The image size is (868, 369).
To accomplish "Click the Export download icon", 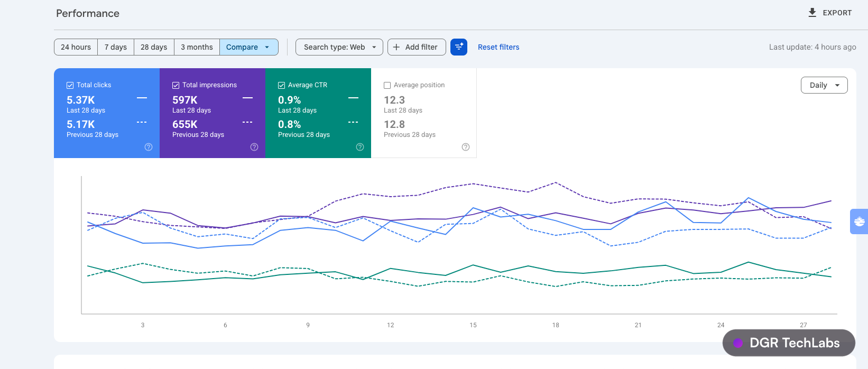I will [812, 13].
